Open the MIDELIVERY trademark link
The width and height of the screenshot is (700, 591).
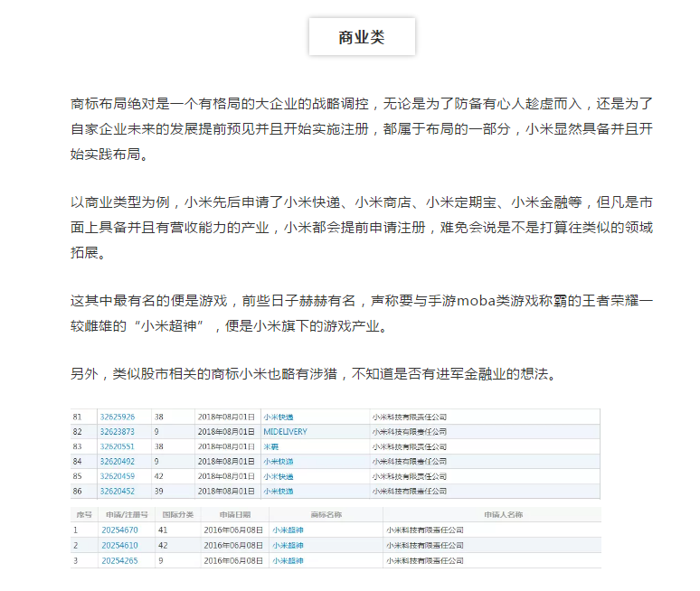tap(285, 432)
